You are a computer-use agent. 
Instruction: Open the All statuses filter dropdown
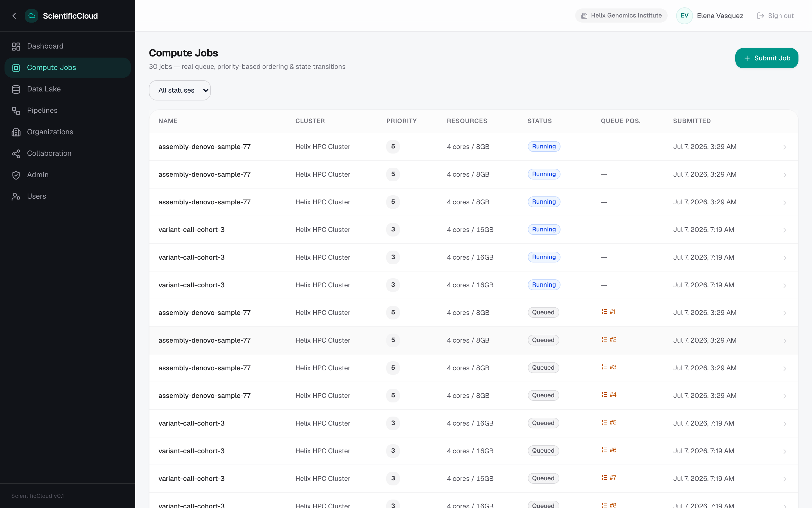pos(180,90)
